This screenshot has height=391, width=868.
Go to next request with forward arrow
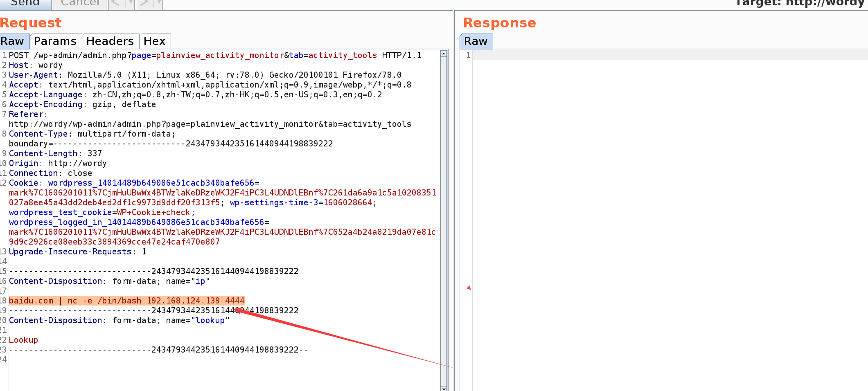coord(144,3)
